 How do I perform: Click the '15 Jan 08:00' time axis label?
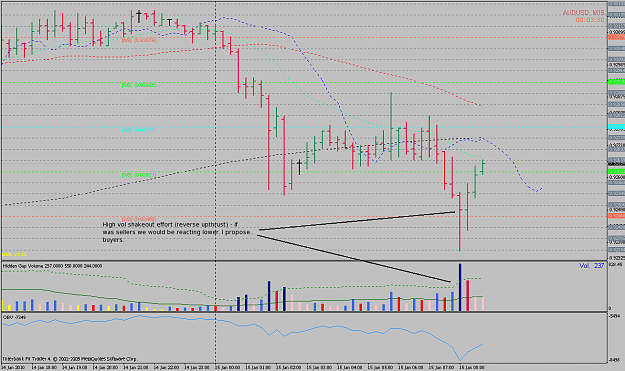(x=472, y=367)
